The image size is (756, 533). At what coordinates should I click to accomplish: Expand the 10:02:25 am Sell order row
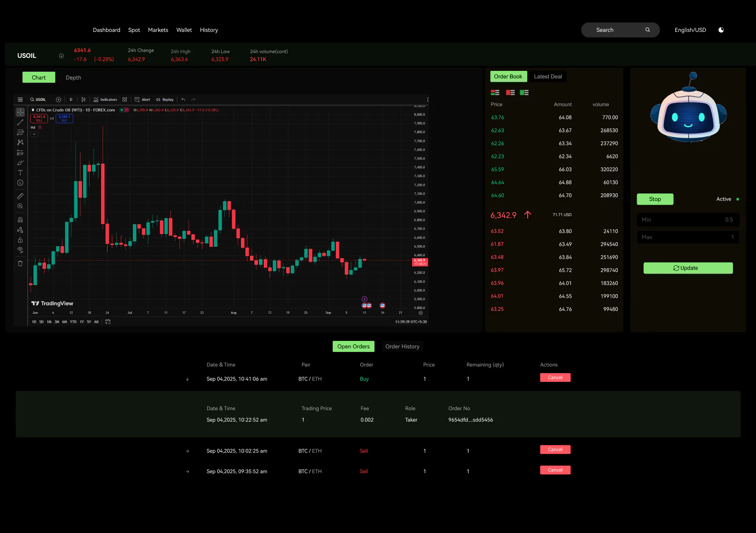click(187, 451)
